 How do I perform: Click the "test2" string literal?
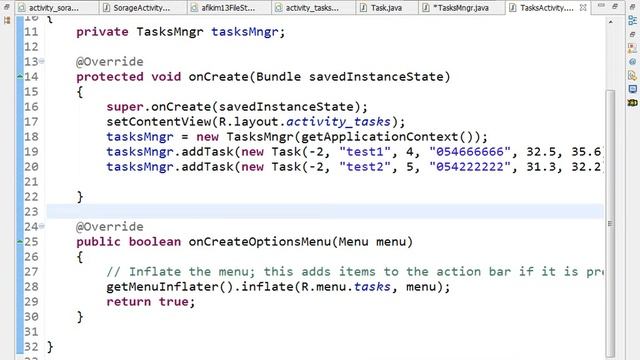pos(365,167)
